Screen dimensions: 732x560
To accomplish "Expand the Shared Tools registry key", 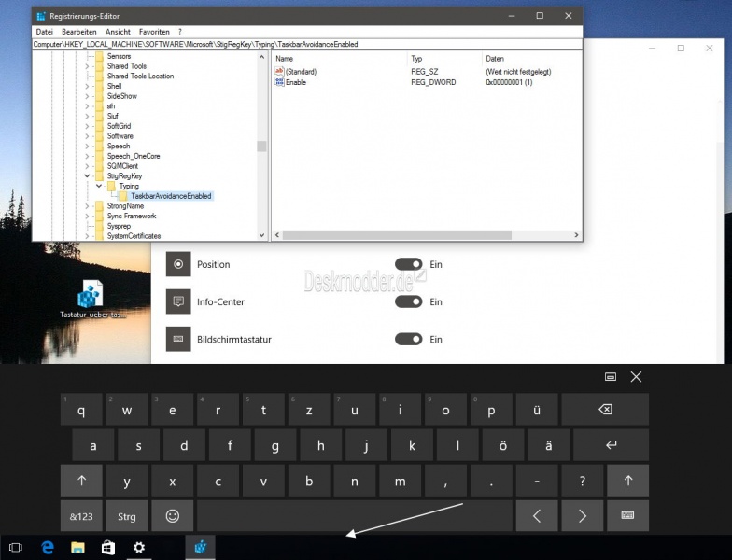I will [x=88, y=66].
